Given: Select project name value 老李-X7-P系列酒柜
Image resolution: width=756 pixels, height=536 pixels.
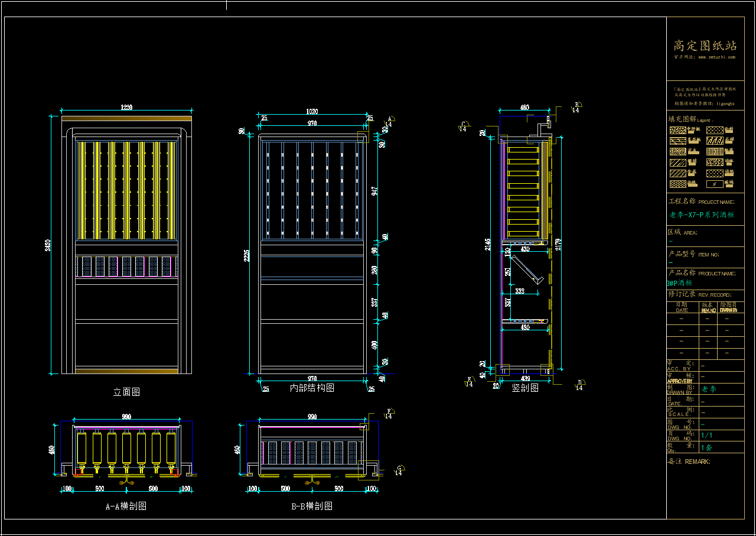Looking at the screenshot, I should click(702, 215).
